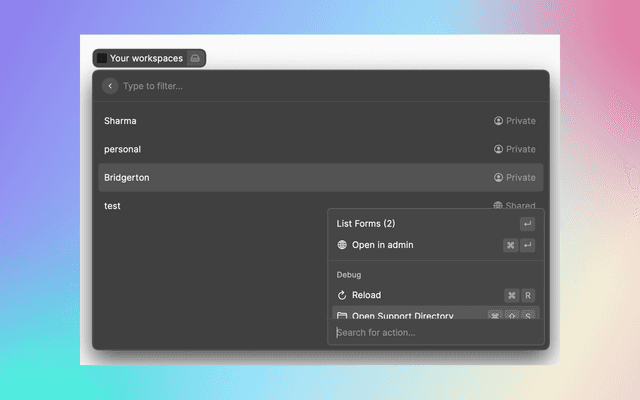This screenshot has height=400, width=640.
Task: Click the black square icon before Your workspaces
Action: point(102,58)
